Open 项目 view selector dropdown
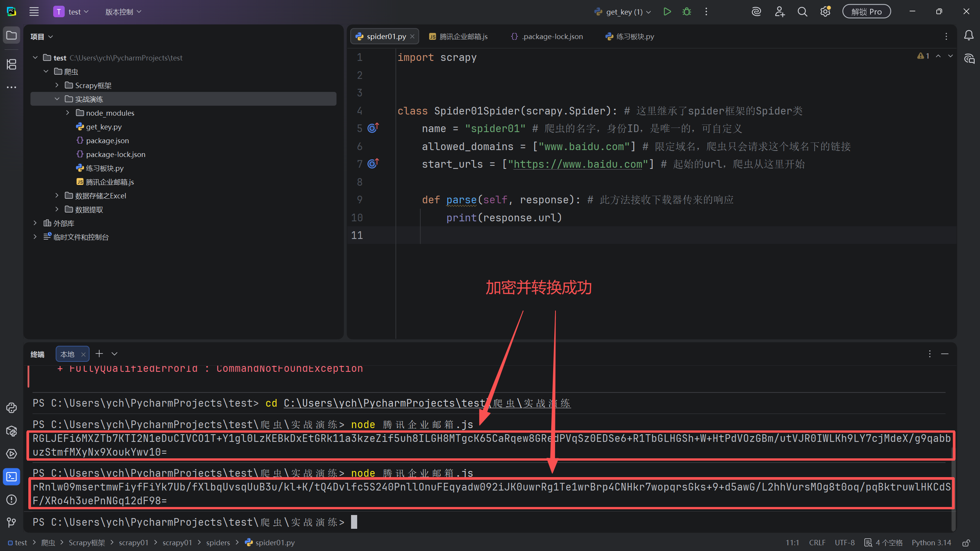The image size is (980, 551). [41, 36]
